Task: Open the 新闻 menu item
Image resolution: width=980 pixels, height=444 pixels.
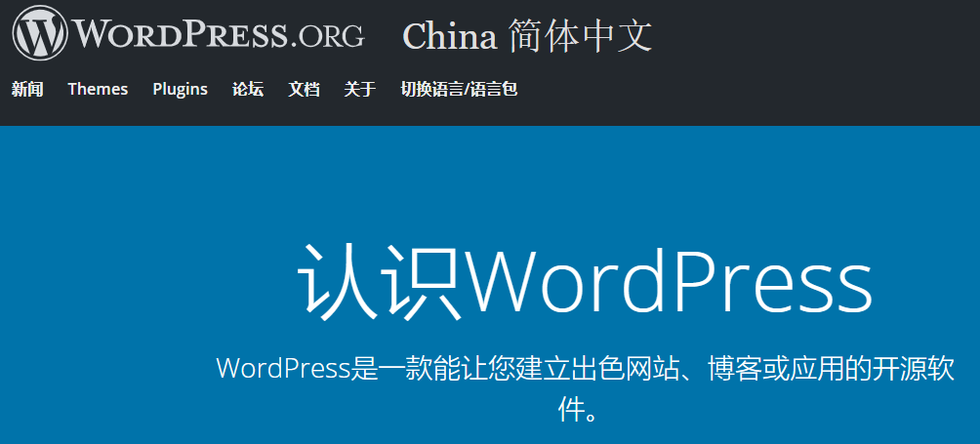Action: 27,90
